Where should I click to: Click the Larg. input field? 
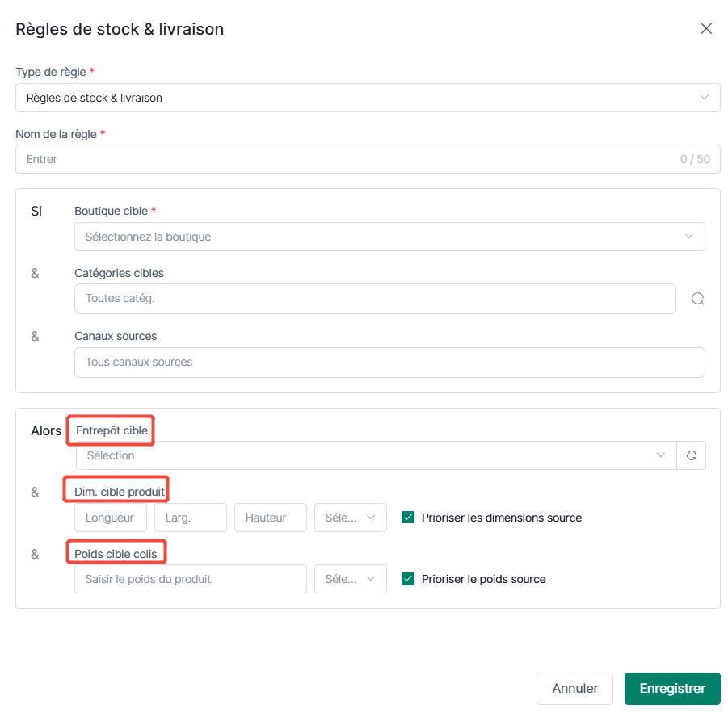[x=191, y=518]
